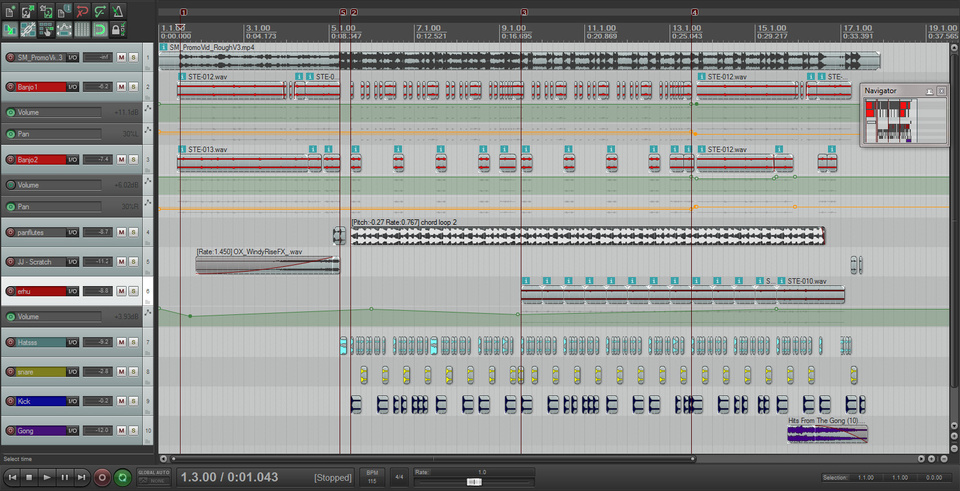Click the Undo arrow toolbar icon

81,11
